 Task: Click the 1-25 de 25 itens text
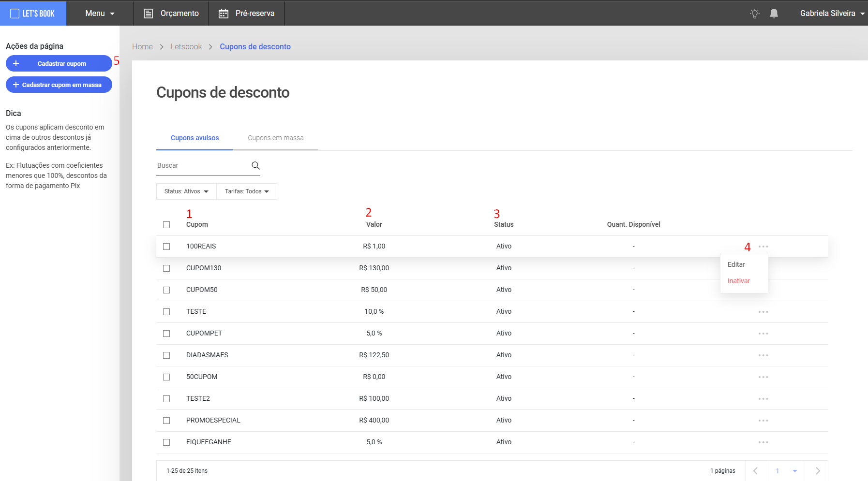[x=187, y=471]
